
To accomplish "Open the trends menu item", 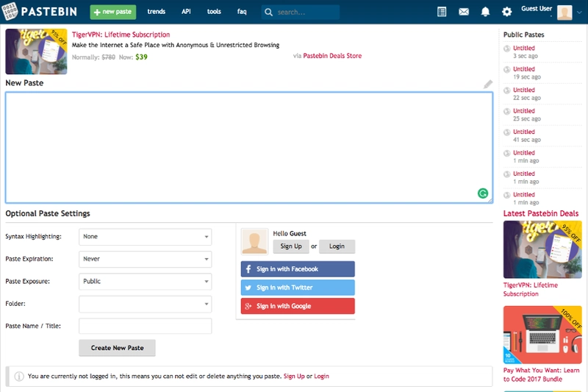I will click(157, 12).
